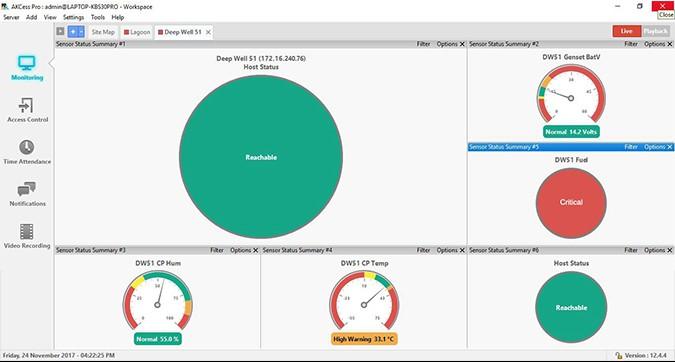This screenshot has height=362, width=675.
Task: Close the Deep Well S1 tab
Action: [208, 32]
